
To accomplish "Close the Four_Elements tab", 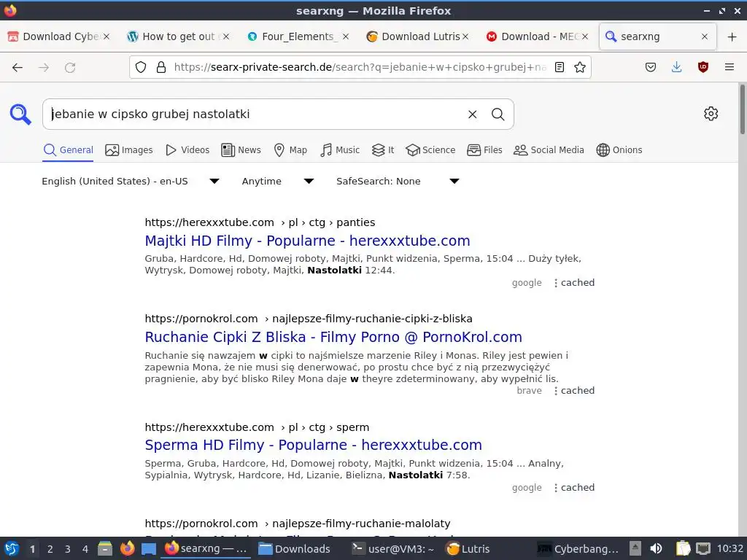I will [x=346, y=36].
